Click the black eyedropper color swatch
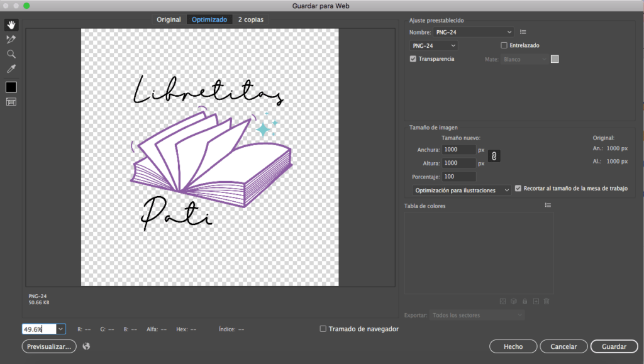 [11, 87]
